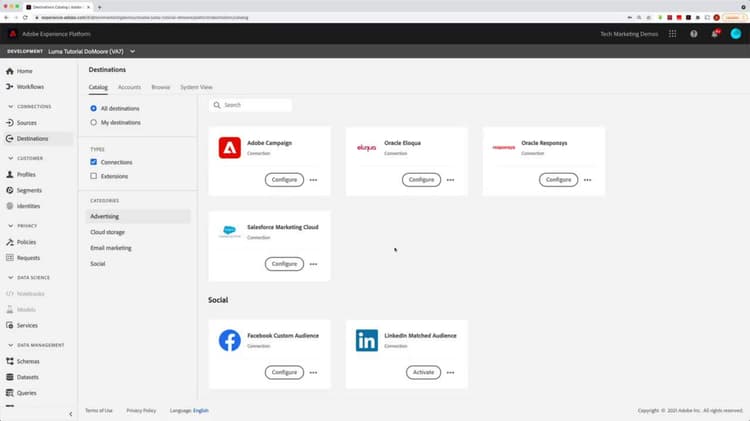Open Requests icon in sidebar
Screen dimensions: 750x421
pyautogui.click(x=10, y=258)
